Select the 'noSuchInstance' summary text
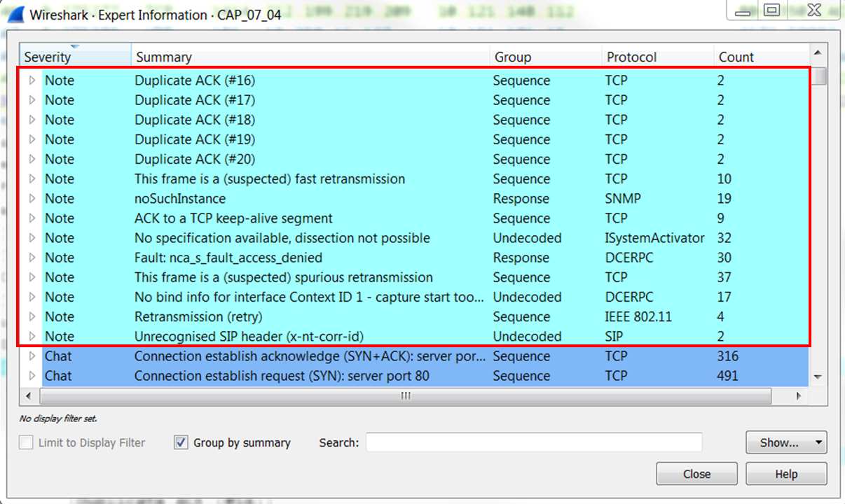 coord(180,199)
